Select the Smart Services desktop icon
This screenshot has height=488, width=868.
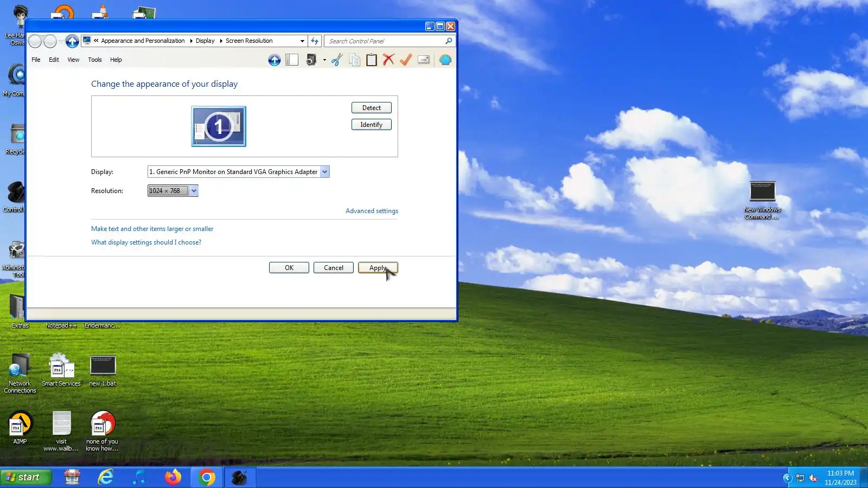coord(61,370)
